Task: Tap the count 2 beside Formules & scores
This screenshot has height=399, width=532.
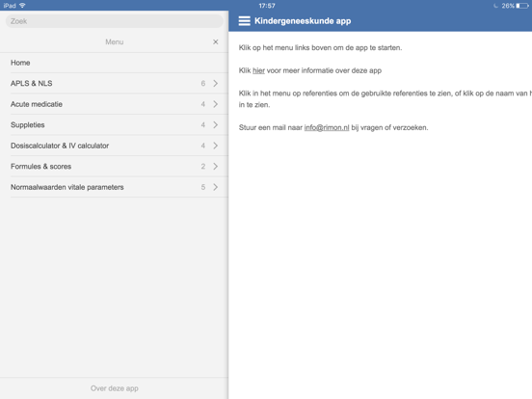Action: click(x=203, y=166)
